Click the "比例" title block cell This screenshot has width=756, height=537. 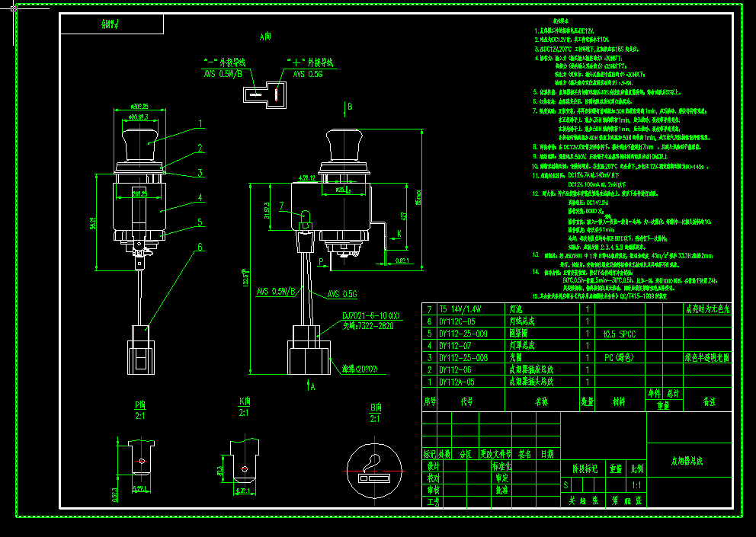[637, 468]
